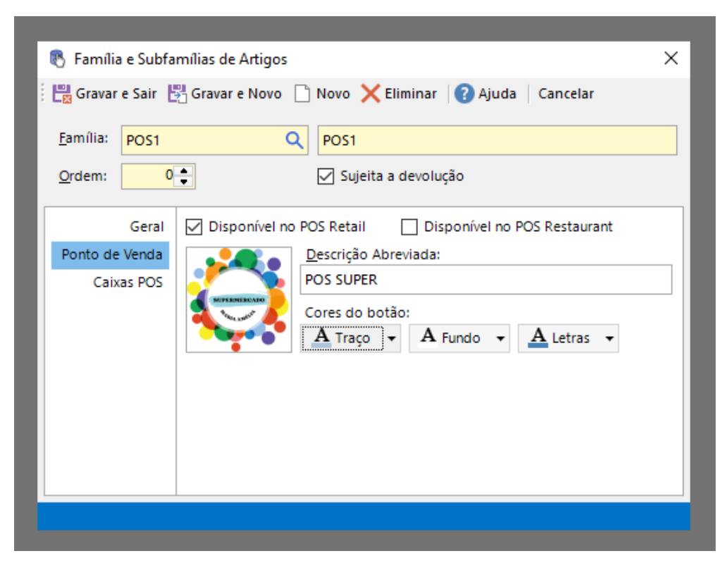The height and width of the screenshot is (563, 728).
Task: Expand the Letras color dropdown arrow
Action: point(609,339)
